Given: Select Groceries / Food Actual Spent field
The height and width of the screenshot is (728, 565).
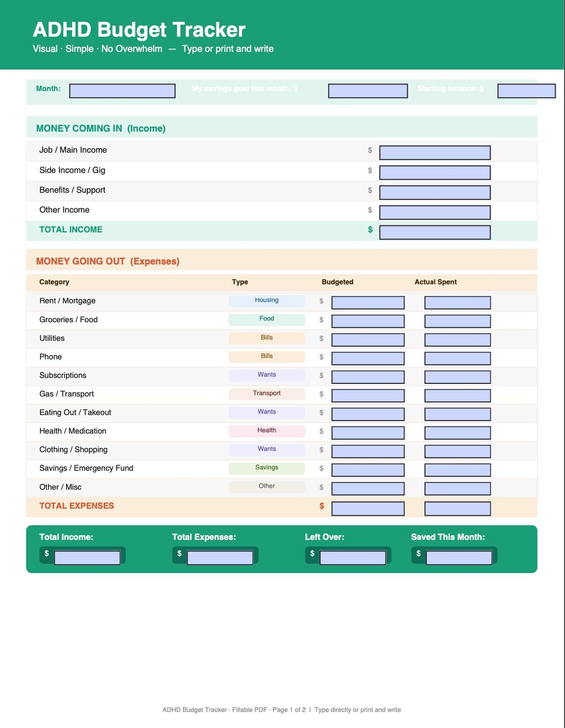Looking at the screenshot, I should click(x=457, y=321).
